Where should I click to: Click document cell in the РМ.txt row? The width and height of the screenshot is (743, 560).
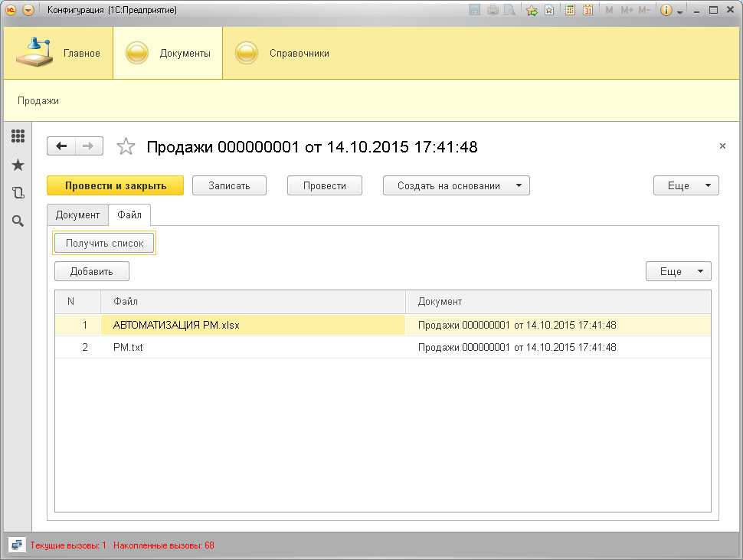pyautogui.click(x=558, y=347)
